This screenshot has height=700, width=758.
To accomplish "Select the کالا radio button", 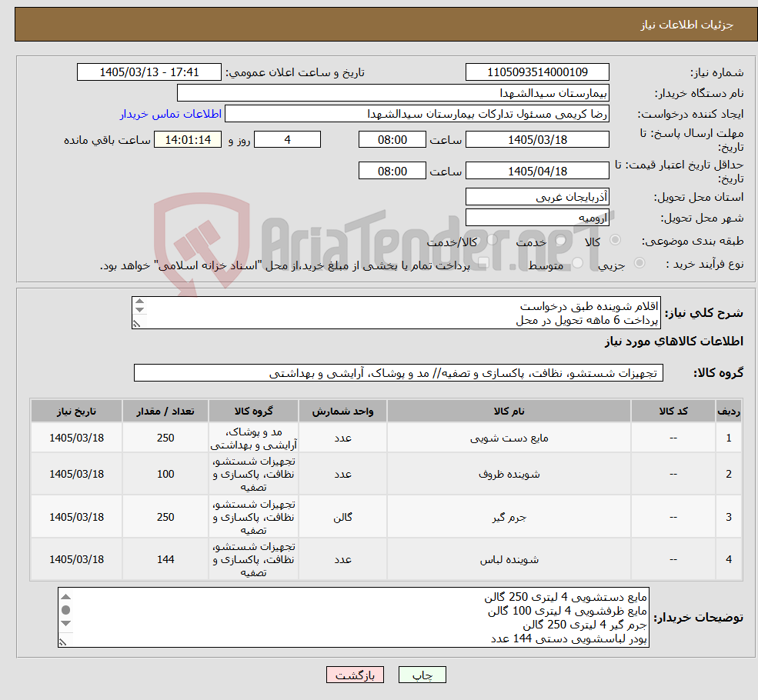I will click(616, 240).
